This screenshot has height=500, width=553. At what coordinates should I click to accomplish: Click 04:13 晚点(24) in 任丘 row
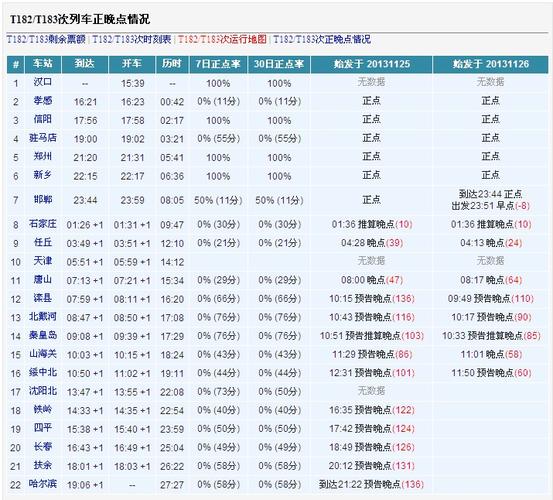[x=491, y=243]
